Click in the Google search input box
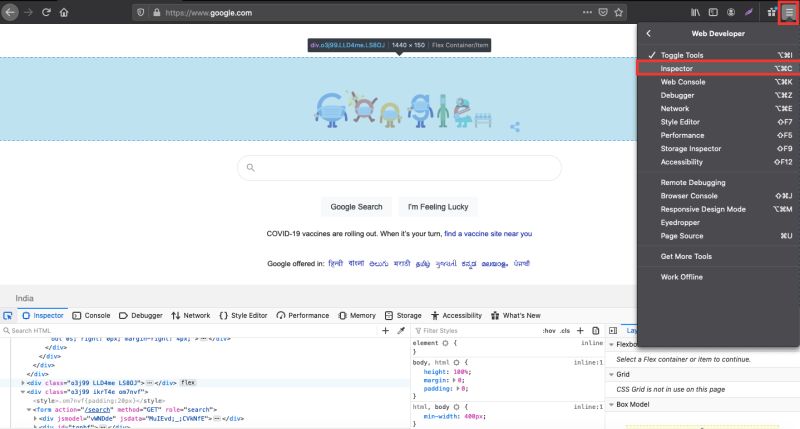 [399, 167]
